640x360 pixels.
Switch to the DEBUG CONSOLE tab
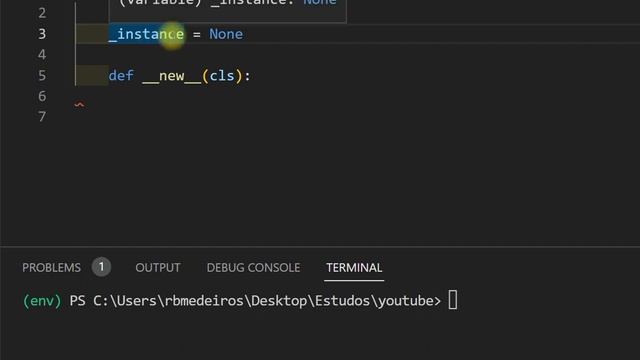pyautogui.click(x=253, y=268)
